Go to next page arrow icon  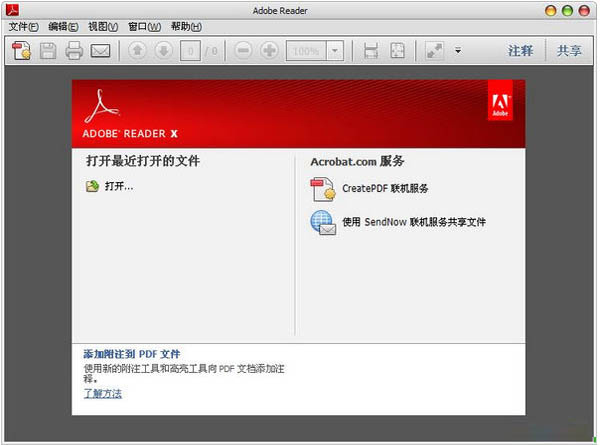coord(164,50)
